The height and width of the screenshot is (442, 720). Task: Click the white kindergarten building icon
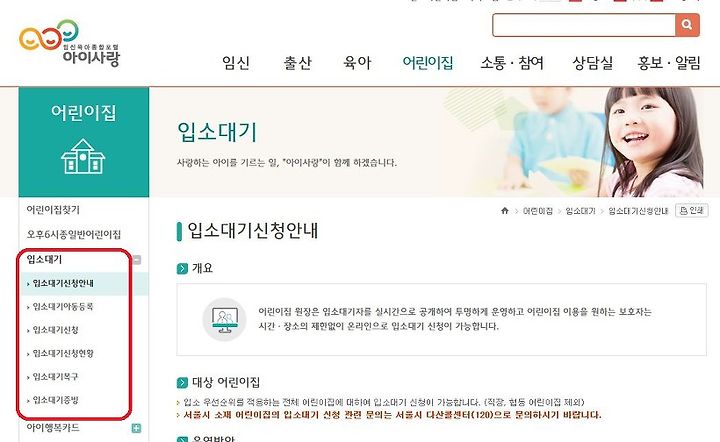click(x=83, y=157)
